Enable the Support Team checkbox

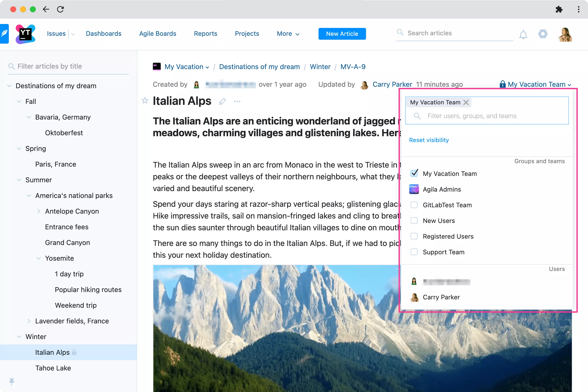click(414, 252)
